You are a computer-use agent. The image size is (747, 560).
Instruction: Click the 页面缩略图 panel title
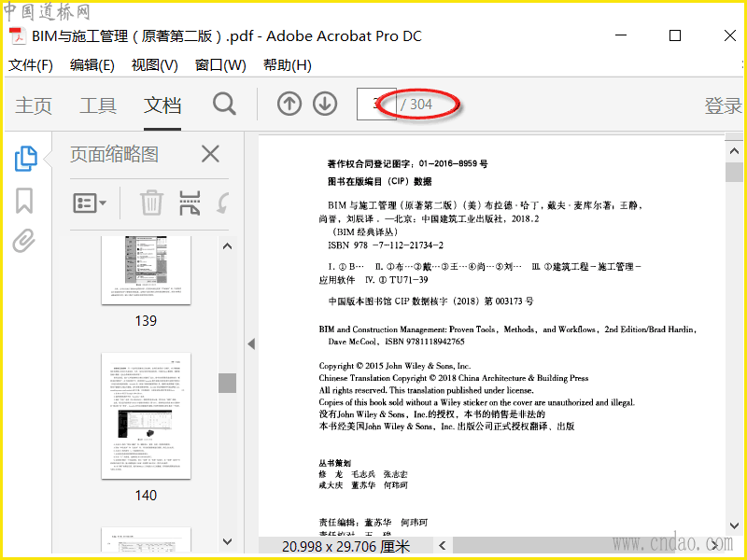[x=114, y=154]
